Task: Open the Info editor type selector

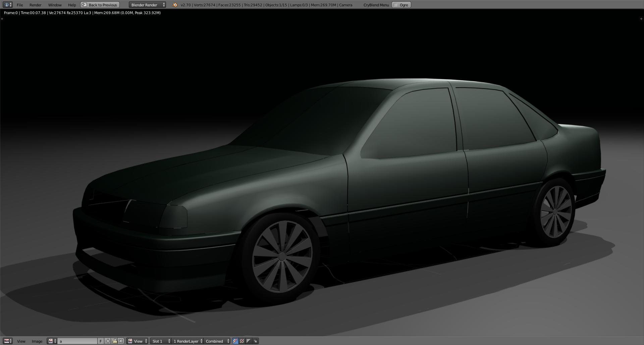Action: click(x=7, y=5)
